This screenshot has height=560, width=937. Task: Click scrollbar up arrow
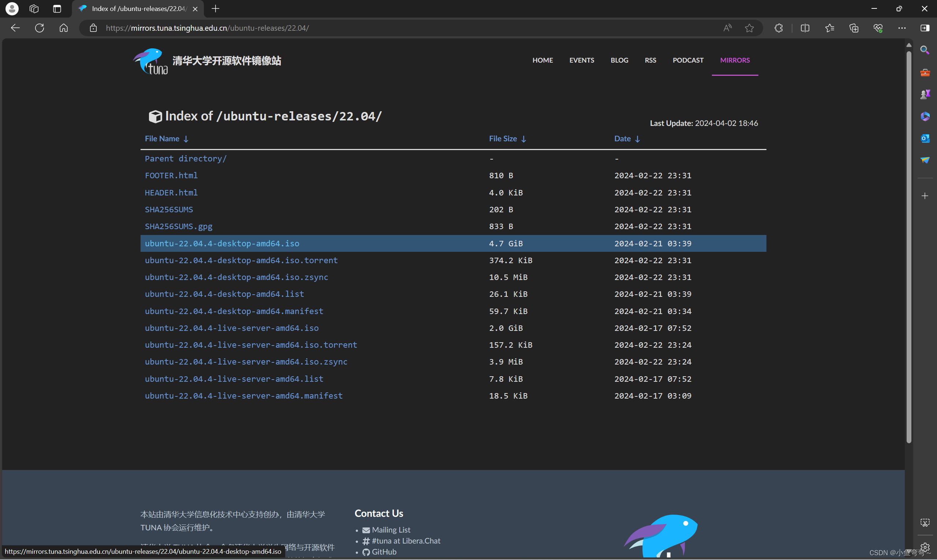(909, 45)
